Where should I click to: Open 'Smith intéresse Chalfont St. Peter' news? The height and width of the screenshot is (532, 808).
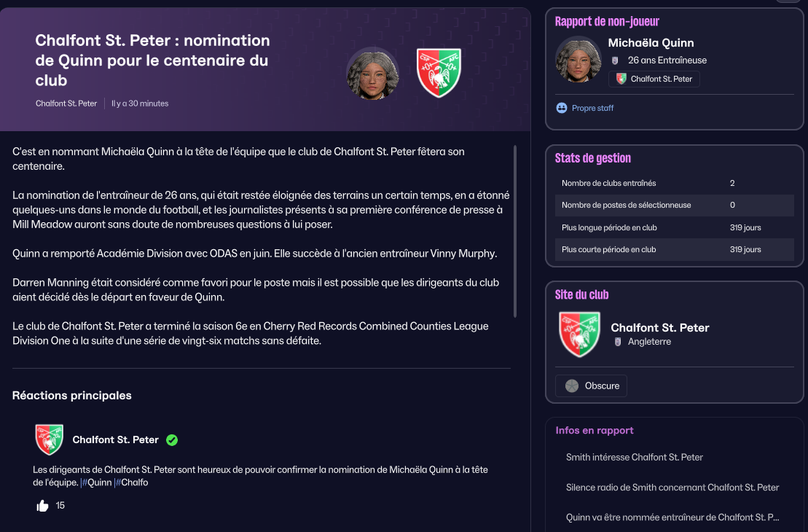coord(635,457)
